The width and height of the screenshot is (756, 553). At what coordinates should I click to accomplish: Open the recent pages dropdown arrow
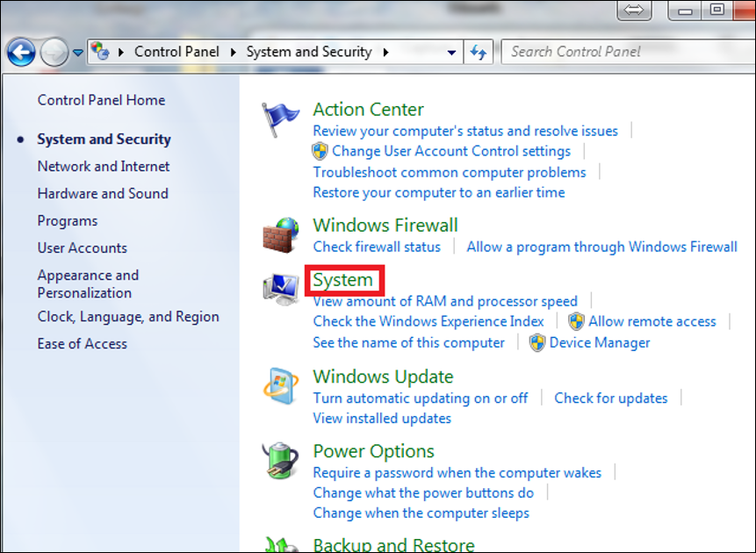(x=78, y=53)
